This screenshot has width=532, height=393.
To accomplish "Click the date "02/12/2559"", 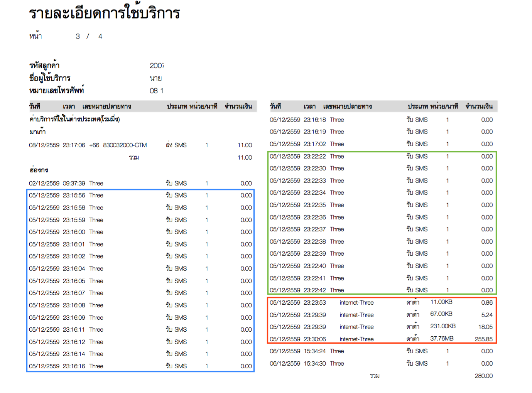I will pyautogui.click(x=44, y=184).
